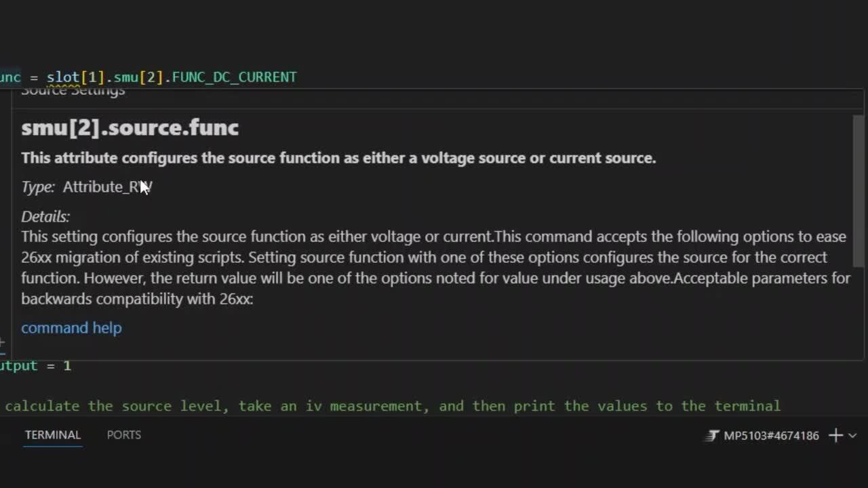Open the command help link
Image resolution: width=868 pixels, height=488 pixels.
pyautogui.click(x=71, y=327)
